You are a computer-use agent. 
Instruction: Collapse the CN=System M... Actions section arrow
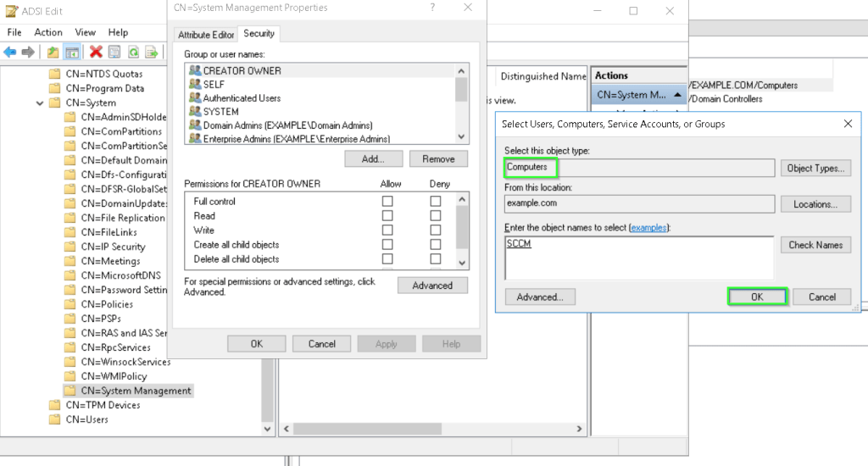coord(678,95)
